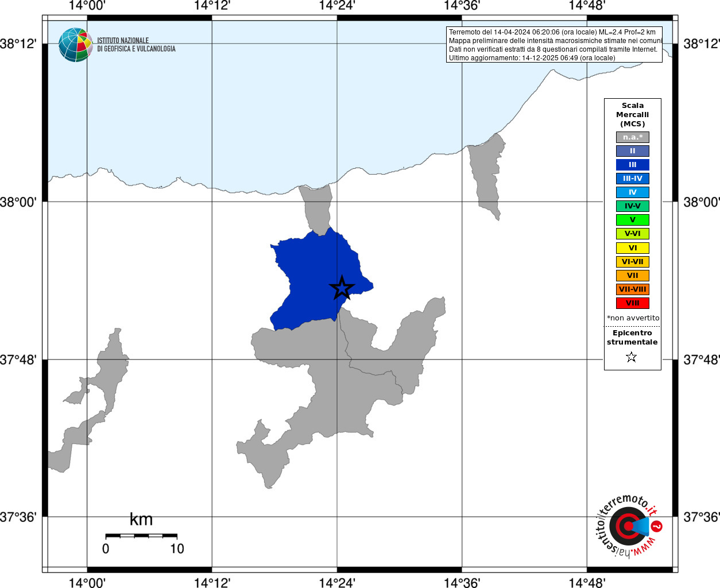Viewport: 720px width, 588px height.
Task: Select the III-IV intensity legend swatch
Action: pos(633,179)
